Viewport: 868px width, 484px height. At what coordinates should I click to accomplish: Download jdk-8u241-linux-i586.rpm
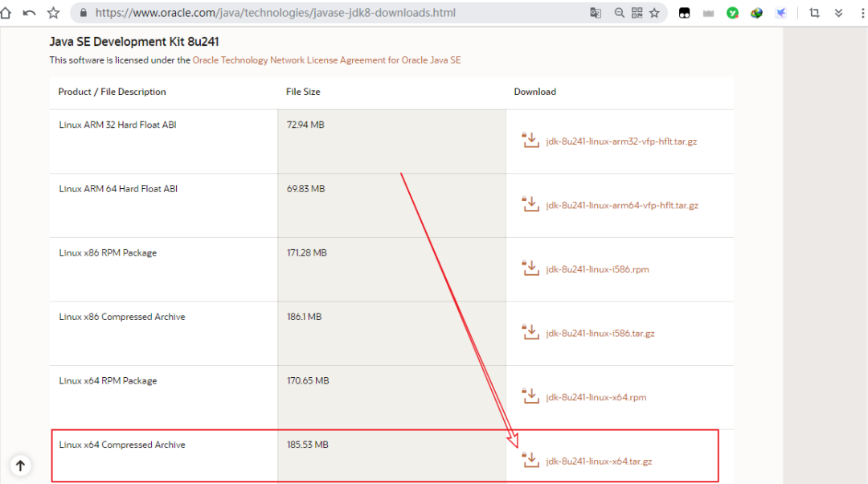[597, 269]
